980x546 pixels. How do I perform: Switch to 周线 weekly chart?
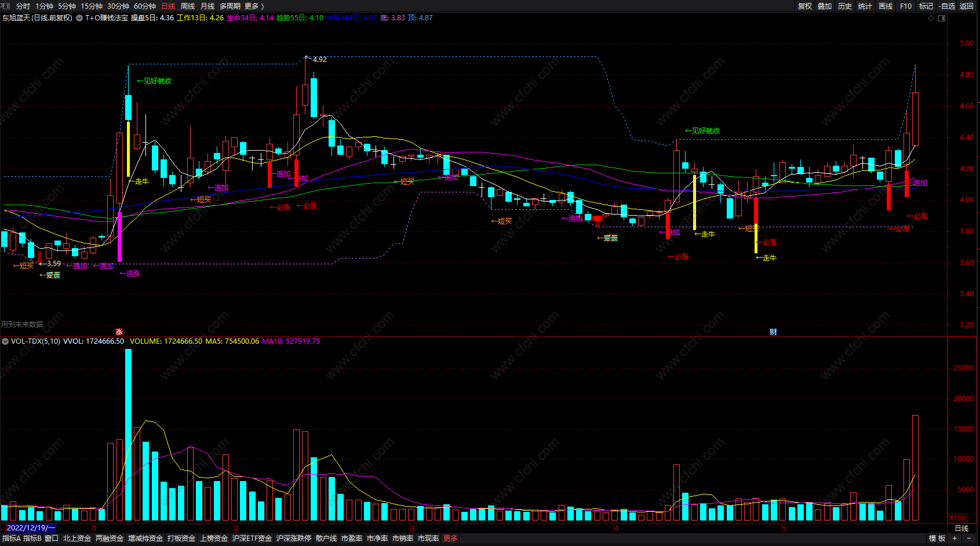(x=188, y=6)
